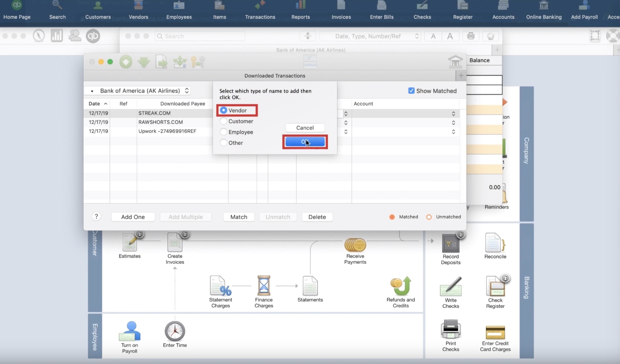This screenshot has width=620, height=364.
Task: Open payee stepper on STREAK.COM row
Action: pyautogui.click(x=346, y=114)
